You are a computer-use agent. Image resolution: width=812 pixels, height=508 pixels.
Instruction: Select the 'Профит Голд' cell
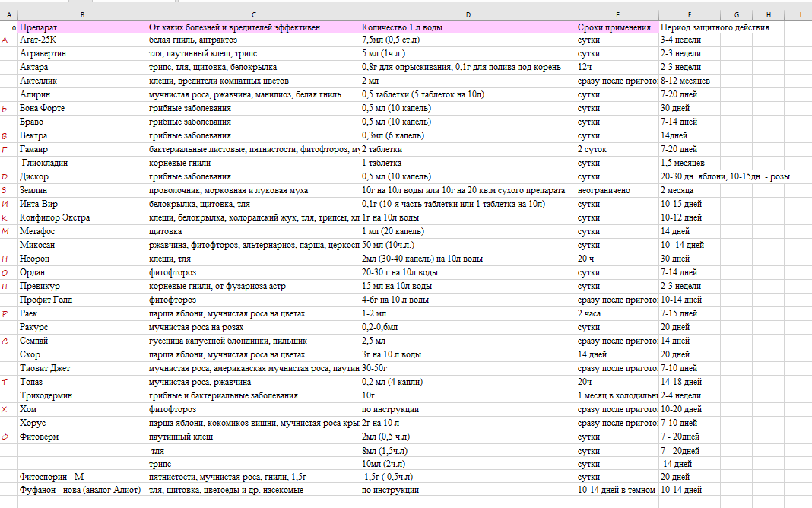[x=82, y=300]
